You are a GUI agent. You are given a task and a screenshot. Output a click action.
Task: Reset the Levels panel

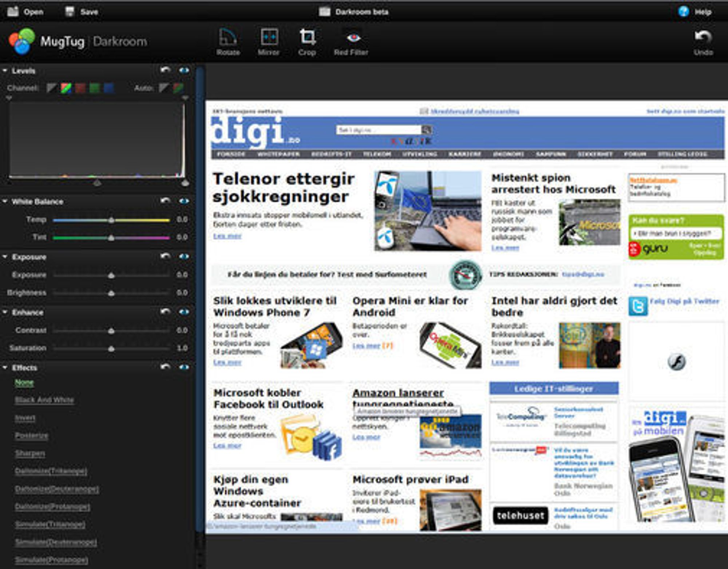(x=166, y=70)
